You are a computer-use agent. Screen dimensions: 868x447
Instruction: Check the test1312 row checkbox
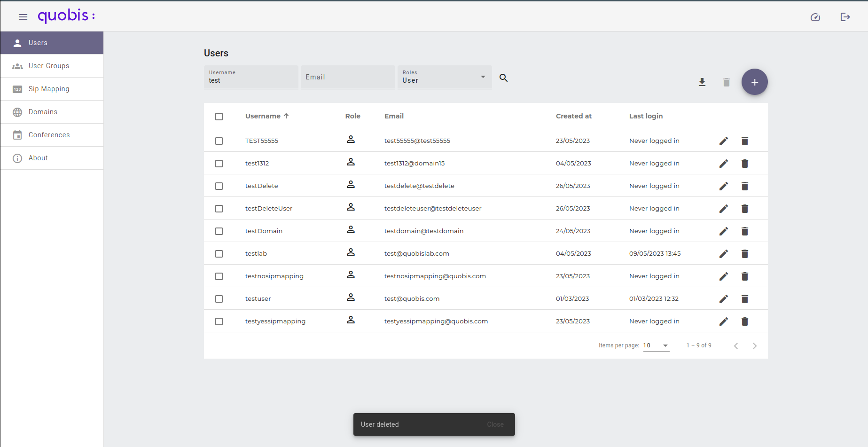tap(219, 164)
